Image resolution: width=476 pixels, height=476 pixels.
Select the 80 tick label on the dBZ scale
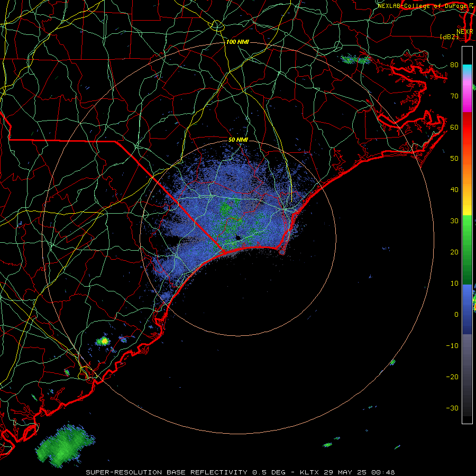[x=454, y=65]
